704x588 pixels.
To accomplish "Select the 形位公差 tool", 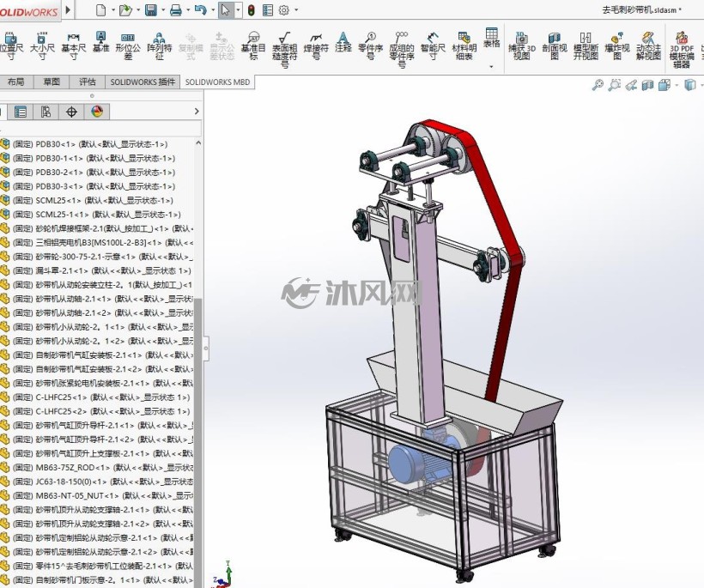I will pyautogui.click(x=128, y=45).
